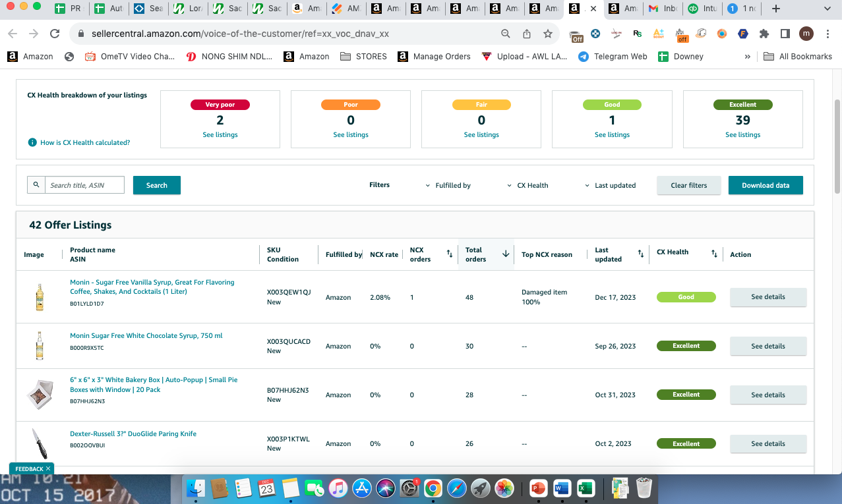Click the Search button

(157, 185)
